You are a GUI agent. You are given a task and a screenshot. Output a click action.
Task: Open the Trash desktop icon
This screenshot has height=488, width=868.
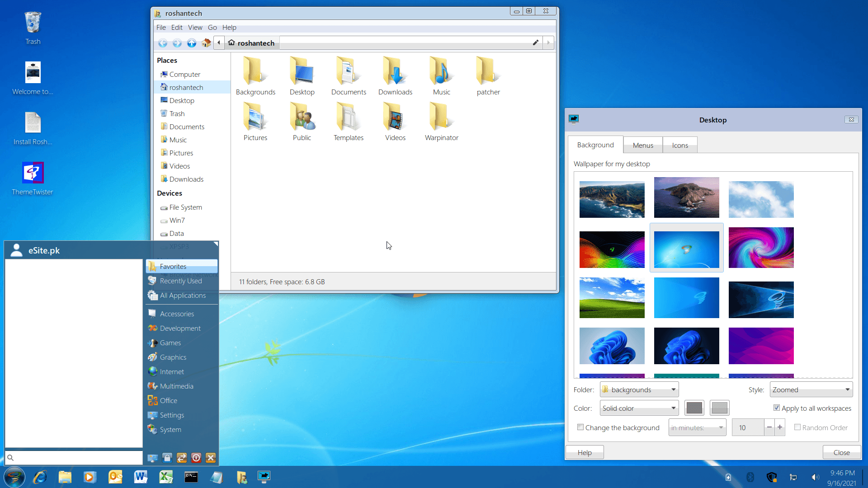coord(33,28)
